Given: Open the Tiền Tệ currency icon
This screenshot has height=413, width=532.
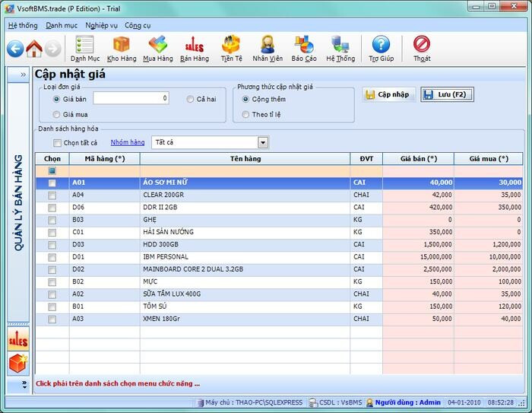Looking at the screenshot, I should (x=231, y=49).
